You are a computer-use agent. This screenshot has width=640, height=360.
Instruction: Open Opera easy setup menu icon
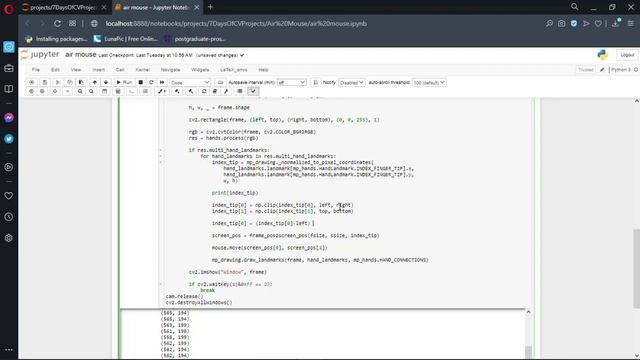pos(631,24)
